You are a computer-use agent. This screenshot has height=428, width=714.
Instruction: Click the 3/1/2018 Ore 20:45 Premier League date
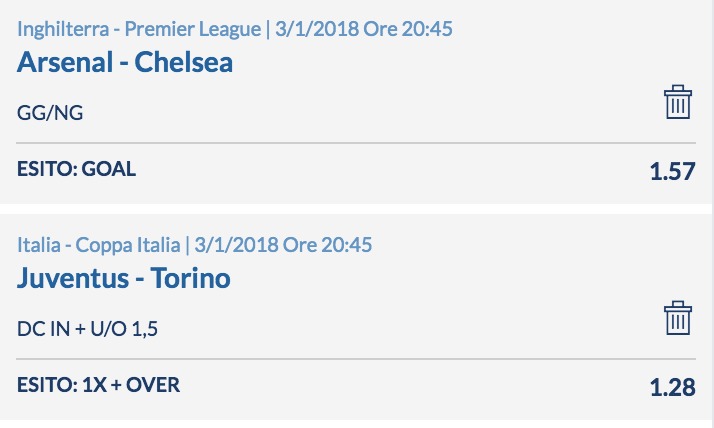[x=364, y=29]
